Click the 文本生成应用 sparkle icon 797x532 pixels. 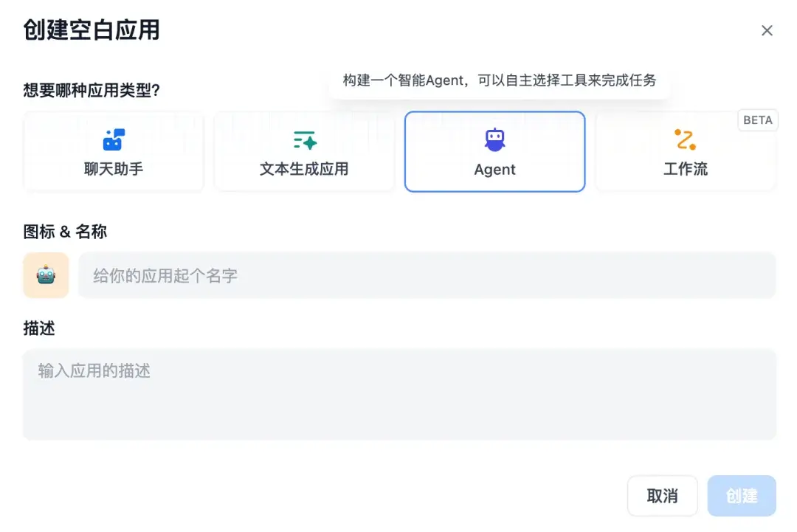(304, 139)
